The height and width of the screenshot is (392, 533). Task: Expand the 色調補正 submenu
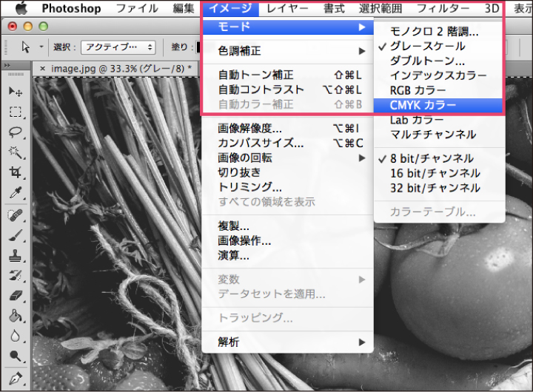(287, 51)
